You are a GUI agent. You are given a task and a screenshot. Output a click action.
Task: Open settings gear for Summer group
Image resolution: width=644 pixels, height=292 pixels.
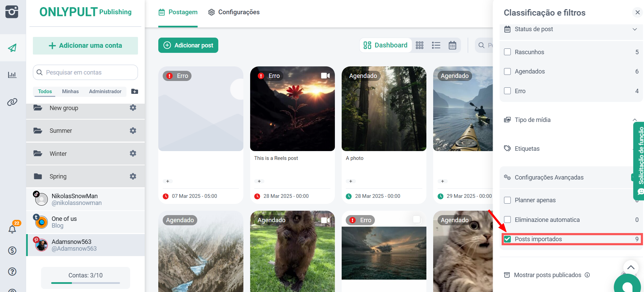pos(133,131)
